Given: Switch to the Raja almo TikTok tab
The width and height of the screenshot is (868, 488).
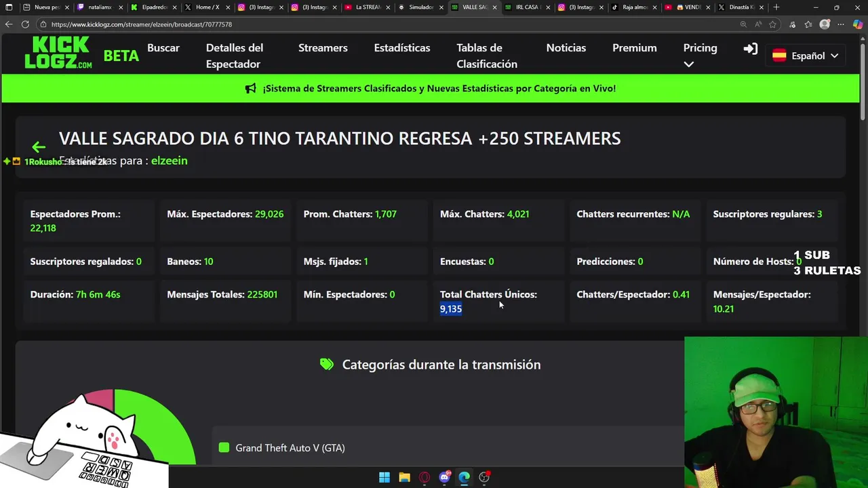Looking at the screenshot, I should [x=634, y=7].
